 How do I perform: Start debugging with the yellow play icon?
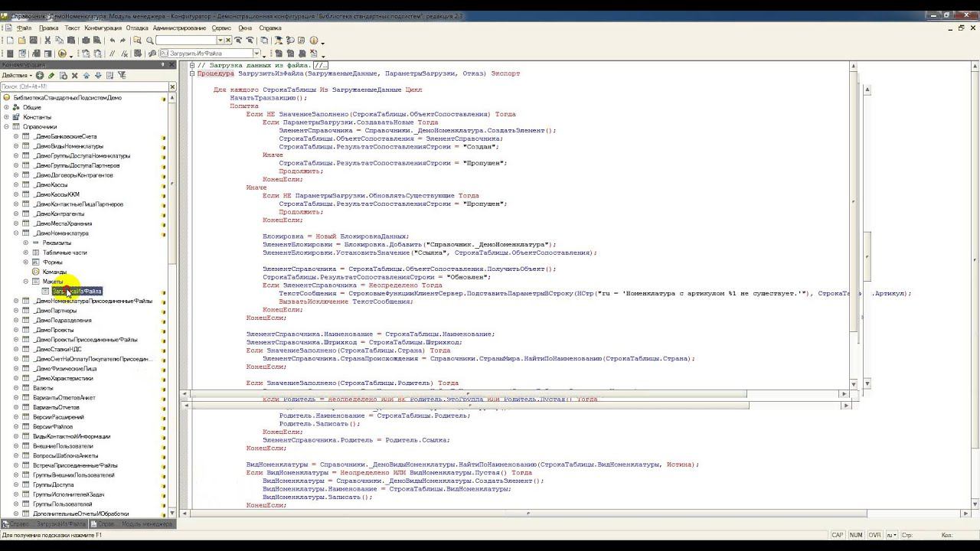coord(62,54)
